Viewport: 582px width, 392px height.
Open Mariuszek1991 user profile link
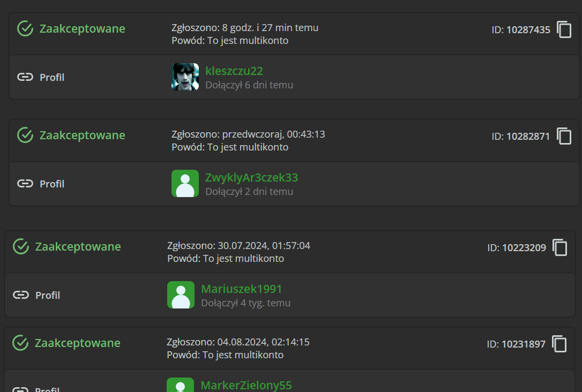pyautogui.click(x=241, y=289)
